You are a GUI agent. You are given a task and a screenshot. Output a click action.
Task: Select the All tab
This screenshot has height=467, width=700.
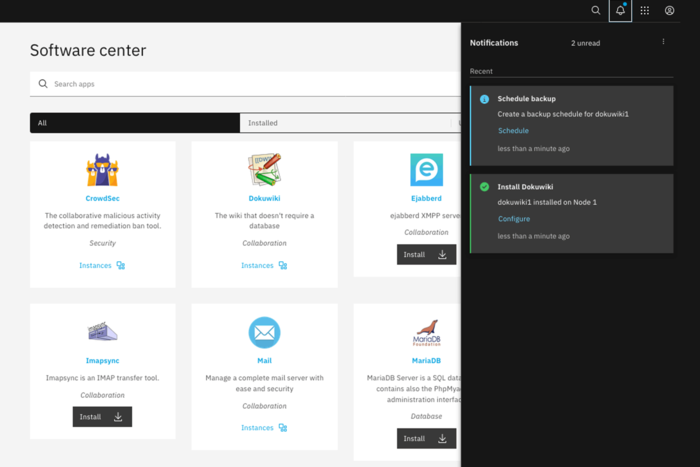[x=135, y=123]
